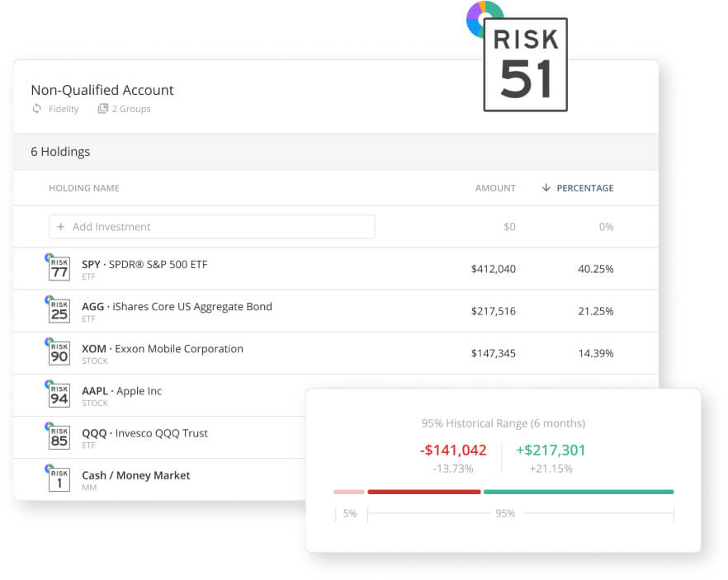This screenshot has width=728, height=580.
Task: Select Cash / Money Market holding
Action: coord(136,475)
